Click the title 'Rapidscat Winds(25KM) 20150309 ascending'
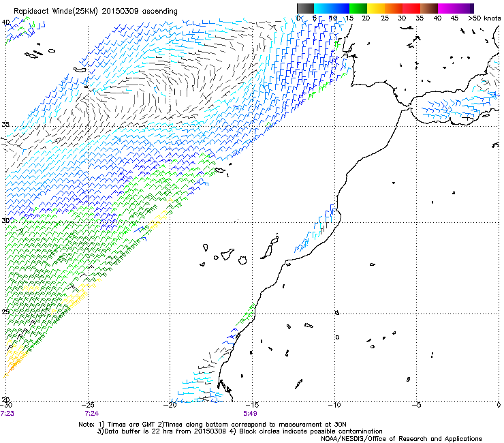Screen dimensions: 504x443 (95, 12)
